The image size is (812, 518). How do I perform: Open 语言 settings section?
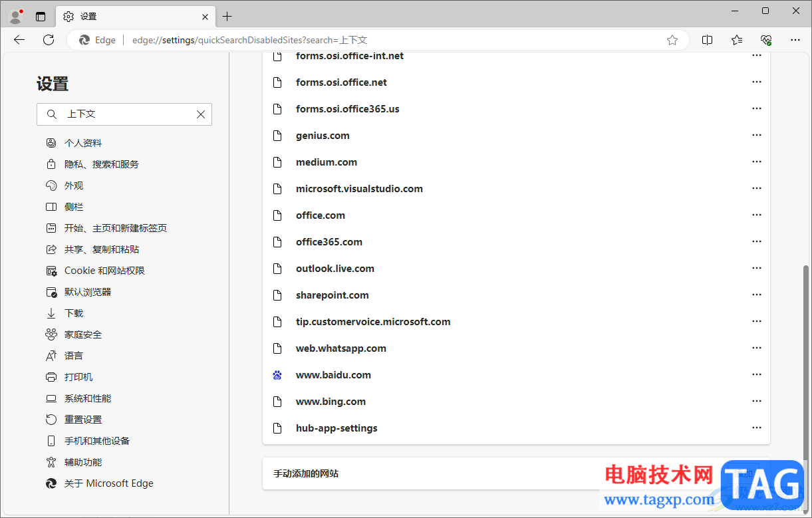(65, 356)
